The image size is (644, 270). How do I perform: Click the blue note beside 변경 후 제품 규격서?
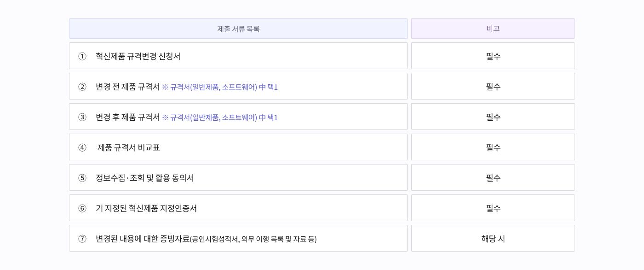click(x=219, y=117)
